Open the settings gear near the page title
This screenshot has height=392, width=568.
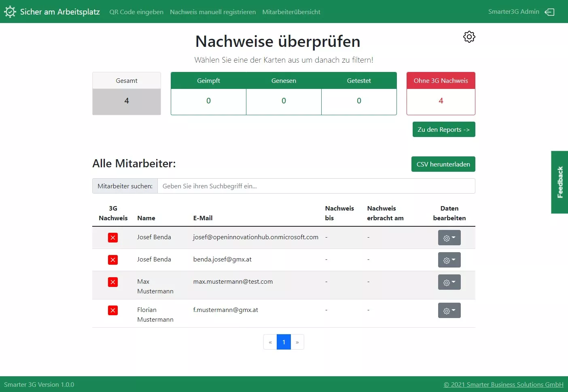pos(469,36)
